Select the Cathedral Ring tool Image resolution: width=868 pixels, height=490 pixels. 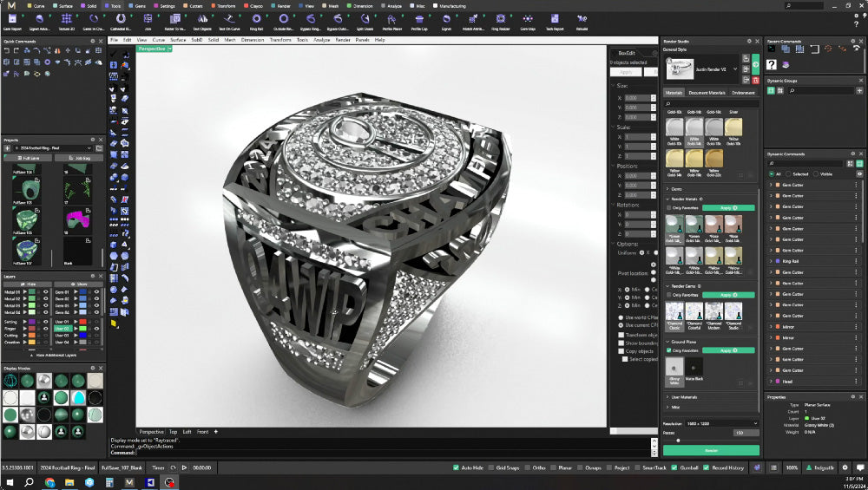(x=121, y=23)
